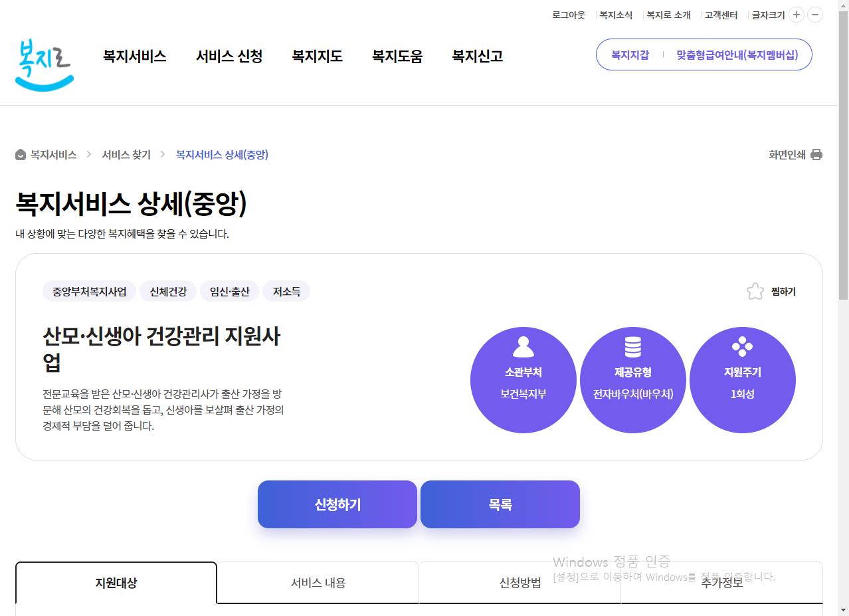Go to 서비스 찾기 breadcrumb

point(126,155)
